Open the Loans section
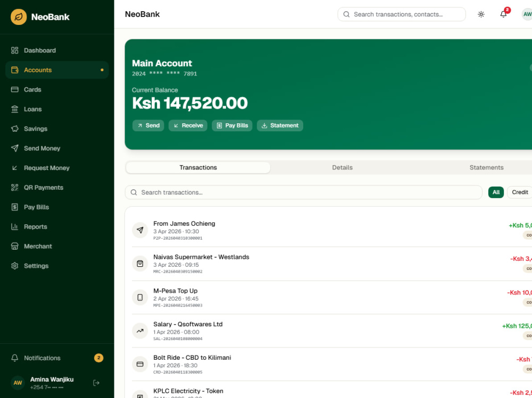The width and height of the screenshot is (532, 398). [57, 109]
